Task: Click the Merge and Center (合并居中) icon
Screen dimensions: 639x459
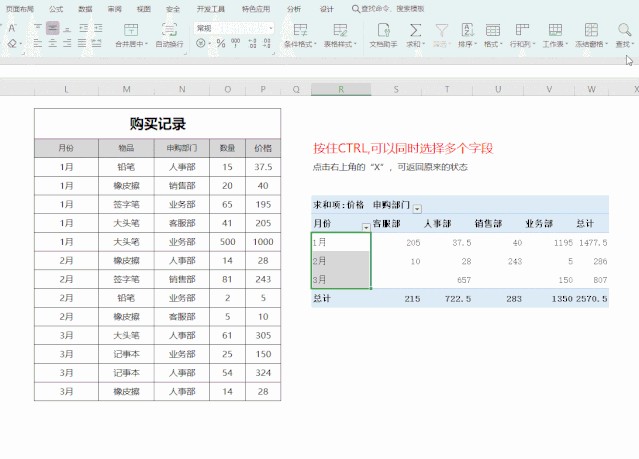Action: coord(130,30)
